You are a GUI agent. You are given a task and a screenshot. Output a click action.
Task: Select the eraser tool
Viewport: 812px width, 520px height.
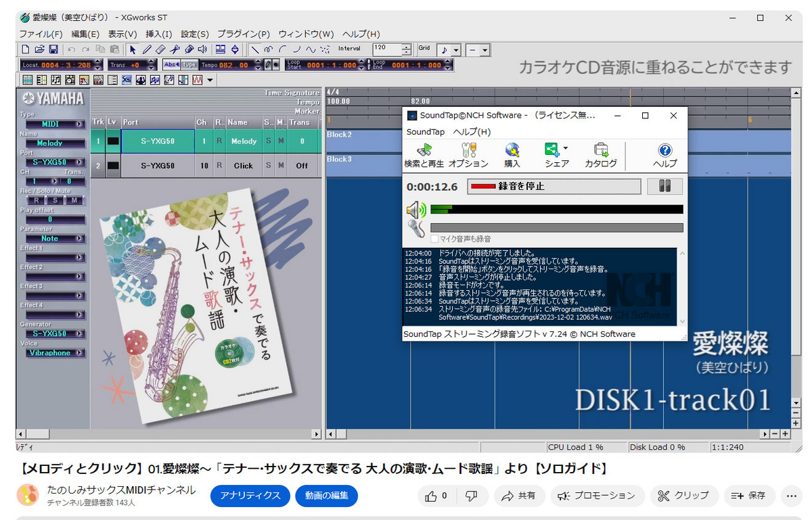[160, 49]
